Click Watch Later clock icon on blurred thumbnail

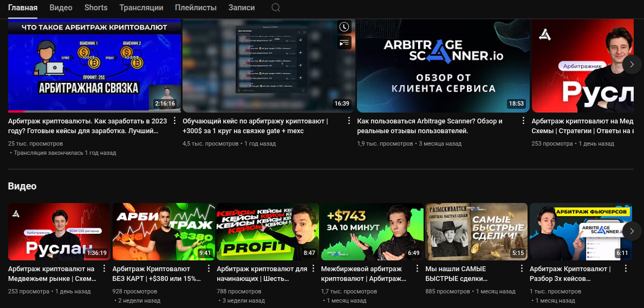point(344,27)
